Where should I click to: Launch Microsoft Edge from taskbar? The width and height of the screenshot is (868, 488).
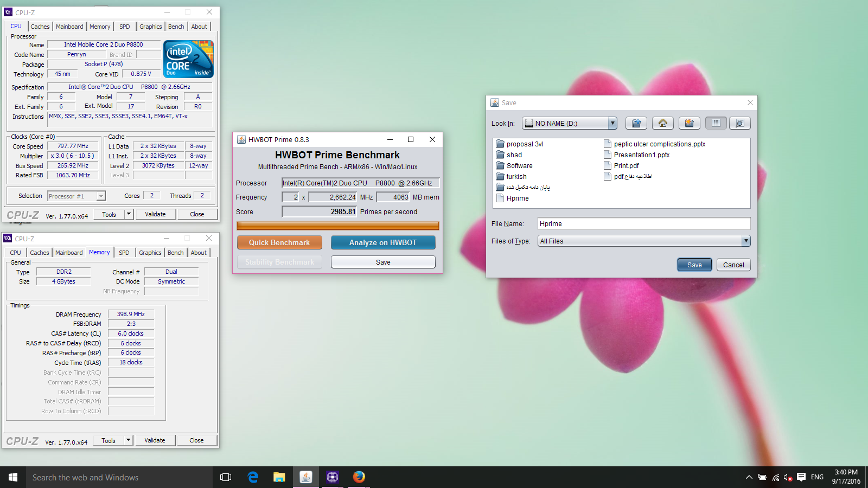(253, 477)
